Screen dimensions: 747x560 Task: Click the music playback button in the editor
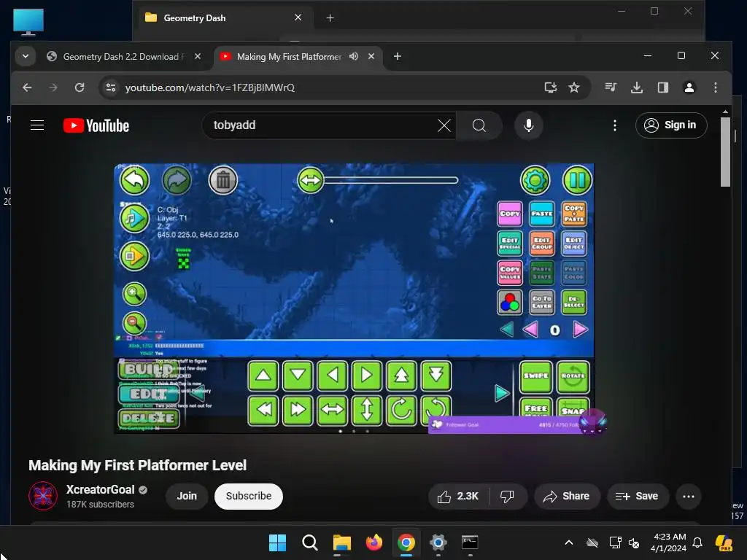pyautogui.click(x=134, y=219)
